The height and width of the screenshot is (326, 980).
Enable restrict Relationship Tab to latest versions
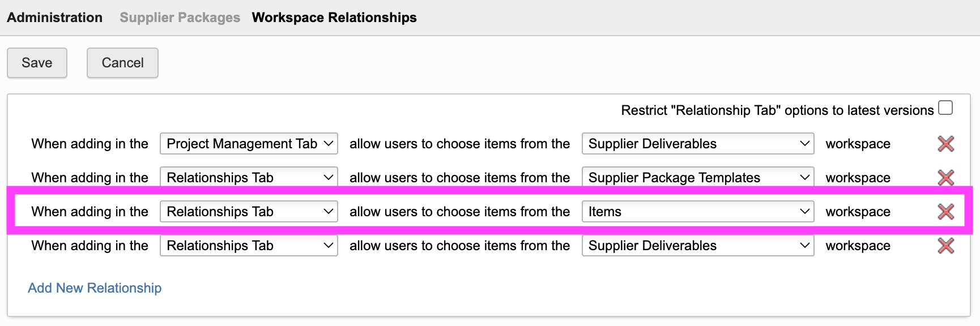click(945, 108)
